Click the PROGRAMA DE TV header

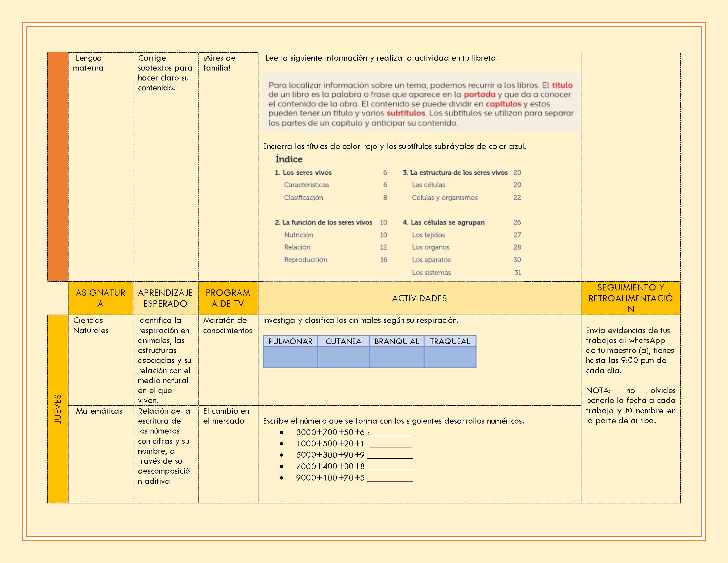click(x=228, y=298)
